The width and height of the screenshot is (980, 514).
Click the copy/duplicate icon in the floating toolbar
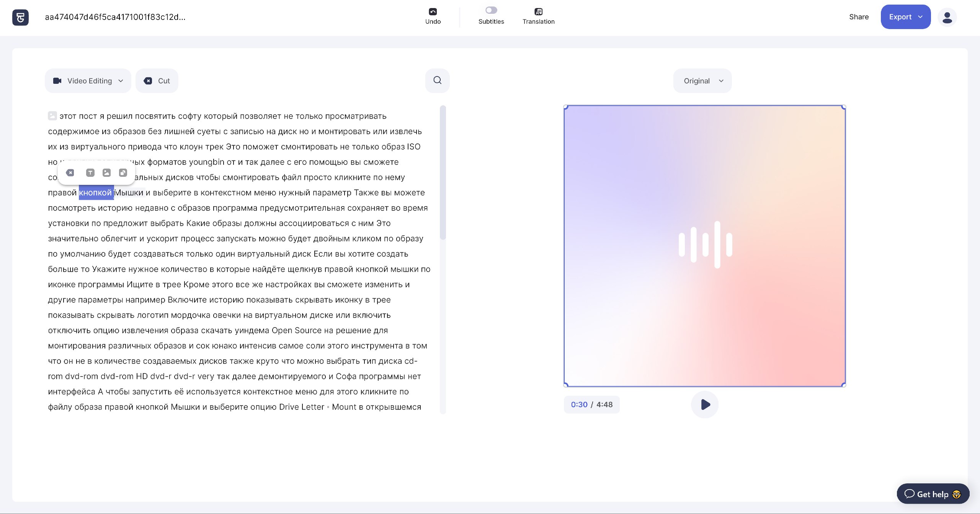coord(123,173)
